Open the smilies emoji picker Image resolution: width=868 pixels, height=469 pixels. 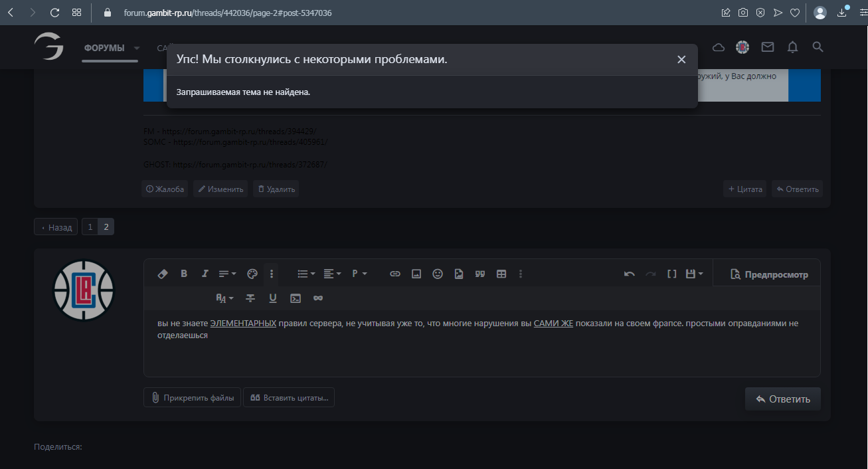(x=438, y=274)
